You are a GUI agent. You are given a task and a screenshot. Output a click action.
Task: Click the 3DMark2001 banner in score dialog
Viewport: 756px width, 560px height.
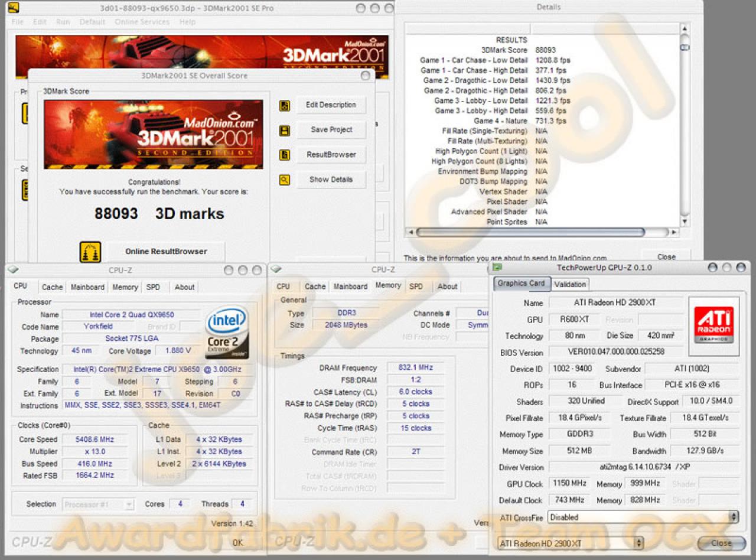tap(154, 134)
